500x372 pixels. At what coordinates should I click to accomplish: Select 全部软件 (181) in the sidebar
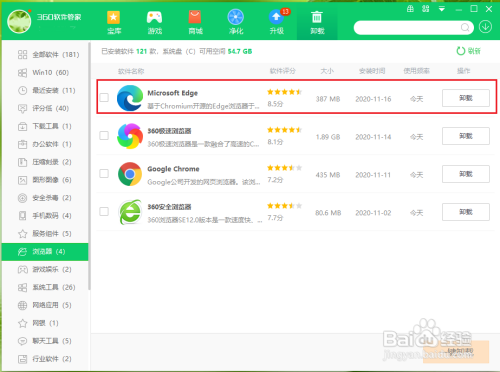pos(45,54)
